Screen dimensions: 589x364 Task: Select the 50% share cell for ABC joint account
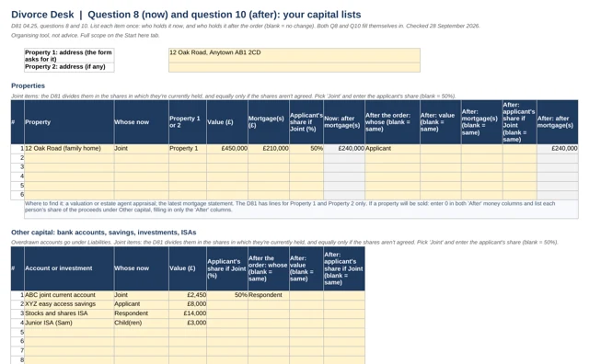[x=227, y=295]
